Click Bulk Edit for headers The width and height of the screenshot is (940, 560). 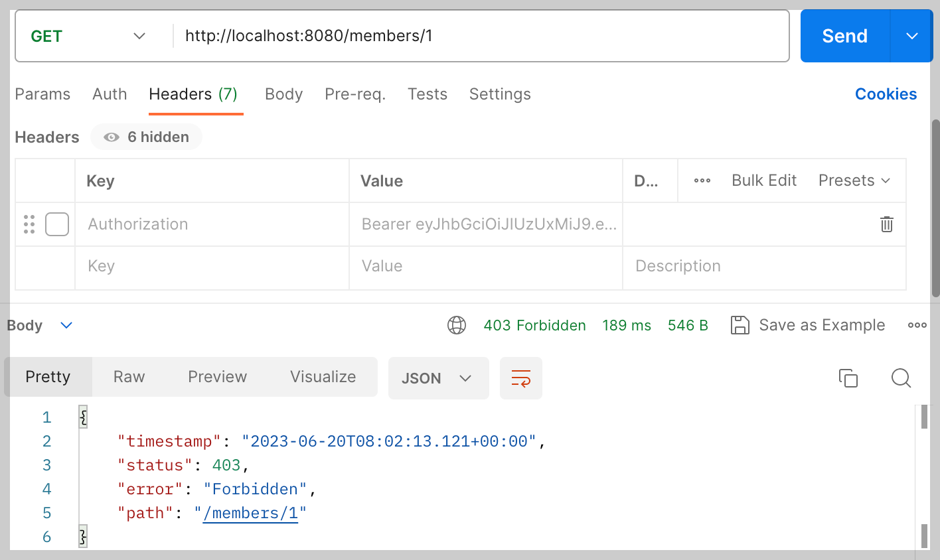[764, 180]
